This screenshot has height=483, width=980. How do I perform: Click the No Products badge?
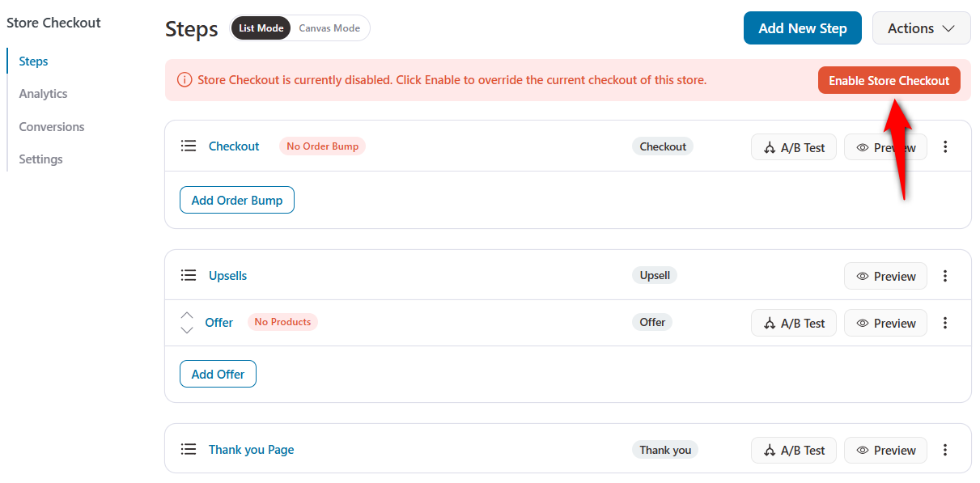point(282,322)
